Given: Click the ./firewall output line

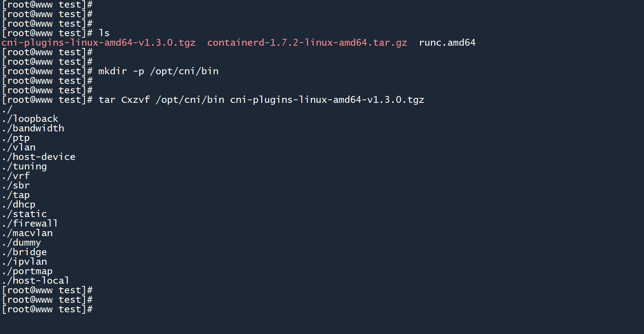Looking at the screenshot, I should point(30,224).
